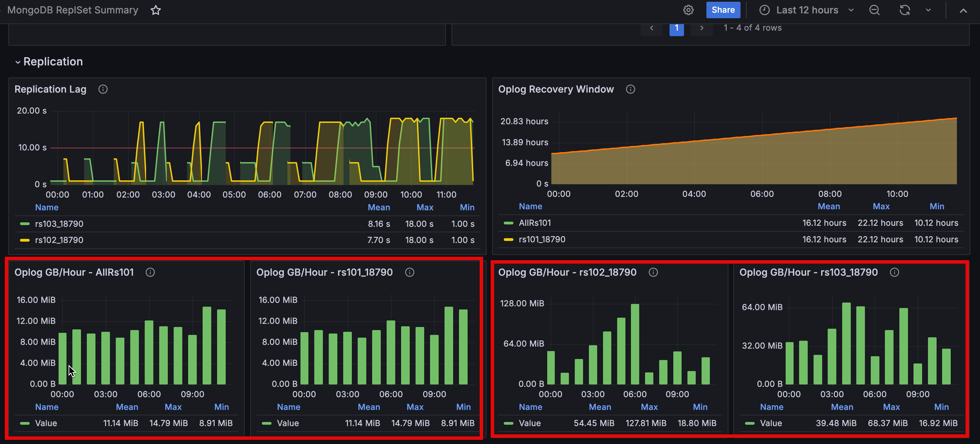This screenshot has width=980, height=444.
Task: Click the Share button
Action: tap(724, 9)
